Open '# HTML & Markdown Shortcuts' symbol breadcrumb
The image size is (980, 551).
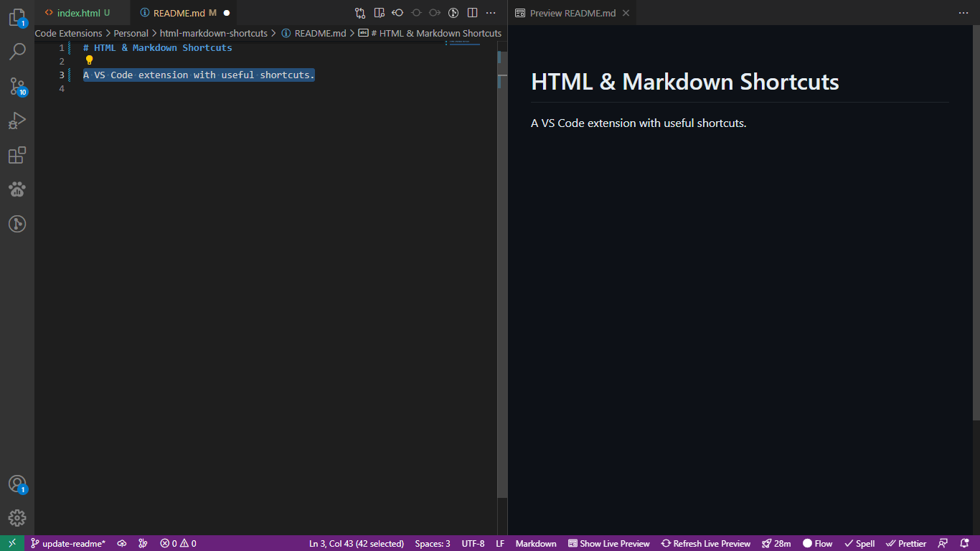click(430, 33)
